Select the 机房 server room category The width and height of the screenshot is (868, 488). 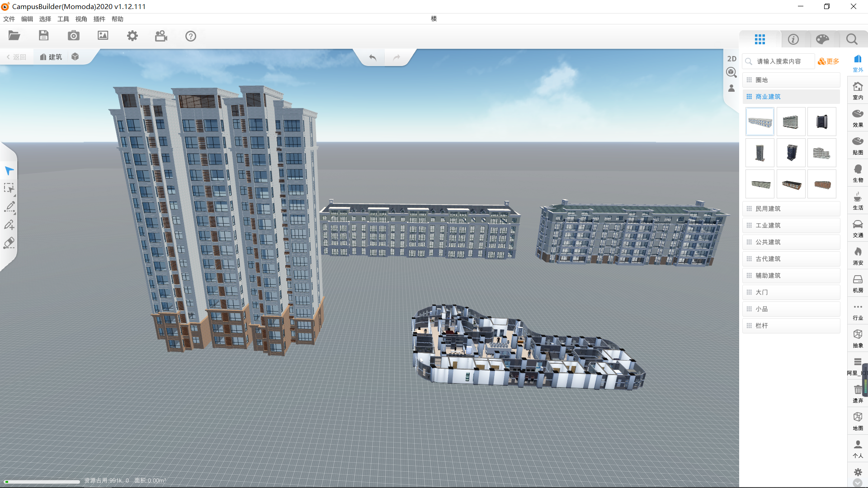(x=858, y=284)
